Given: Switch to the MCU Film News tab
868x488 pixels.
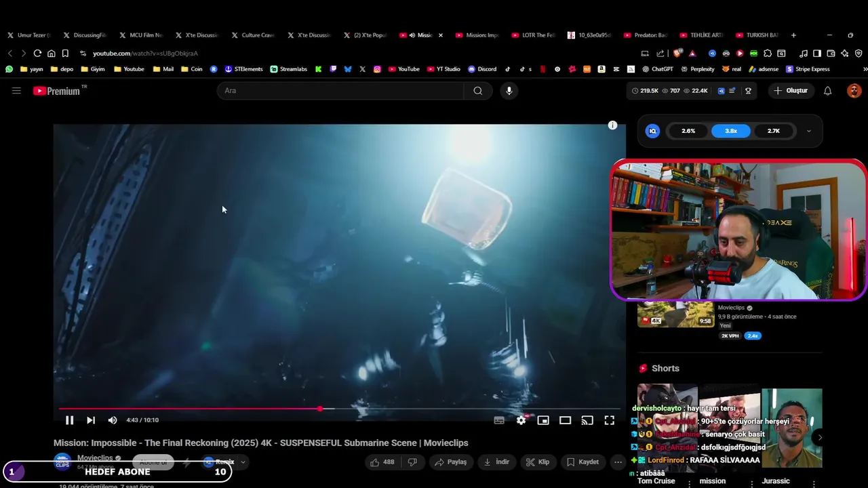Looking at the screenshot, I should 142,35.
